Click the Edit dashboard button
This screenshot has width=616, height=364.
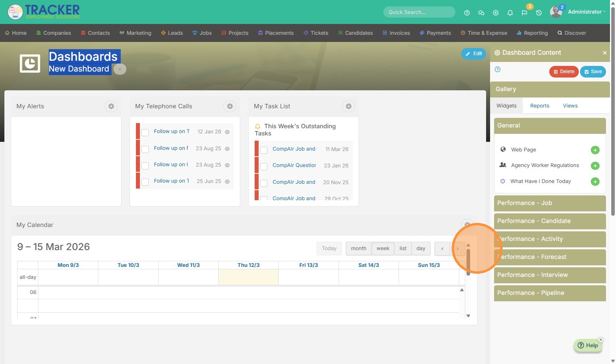(x=474, y=54)
